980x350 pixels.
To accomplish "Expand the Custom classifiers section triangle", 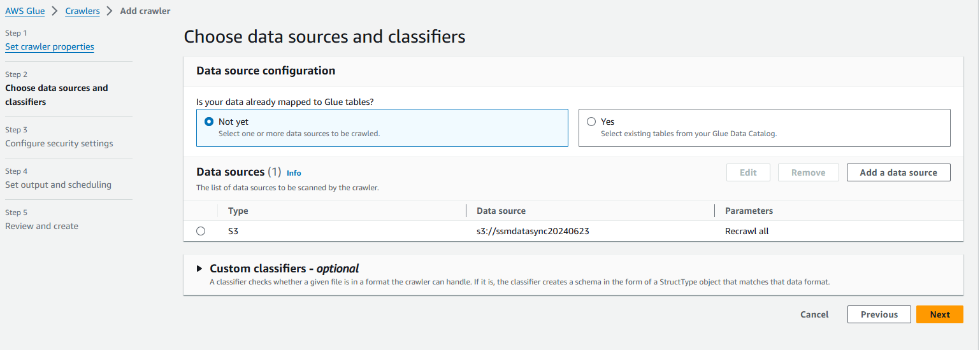I will point(199,269).
